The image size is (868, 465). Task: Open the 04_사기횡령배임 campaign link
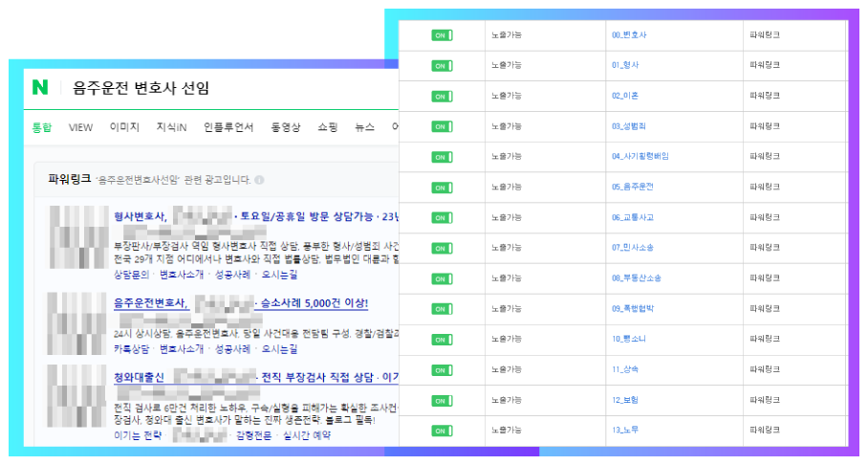point(640,156)
